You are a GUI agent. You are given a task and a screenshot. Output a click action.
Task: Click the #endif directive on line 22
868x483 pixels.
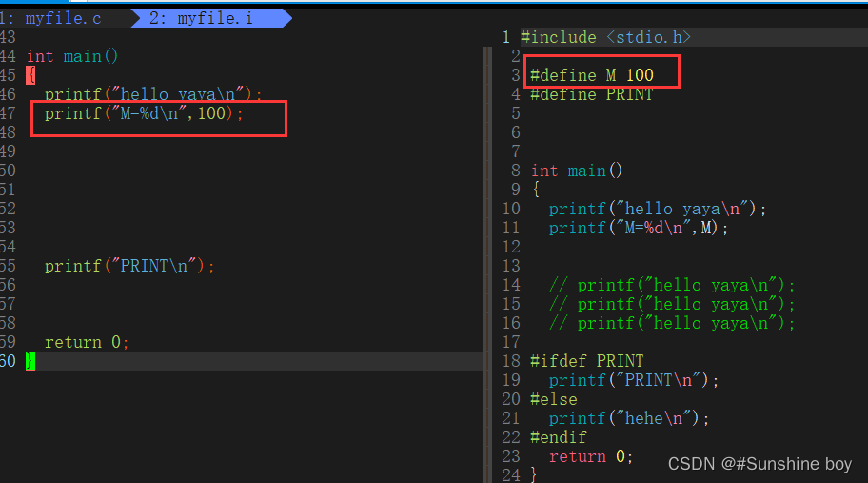coord(558,437)
